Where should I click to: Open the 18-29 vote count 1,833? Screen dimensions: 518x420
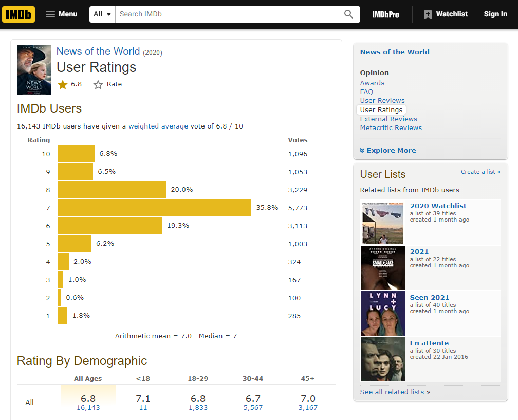[x=198, y=408]
